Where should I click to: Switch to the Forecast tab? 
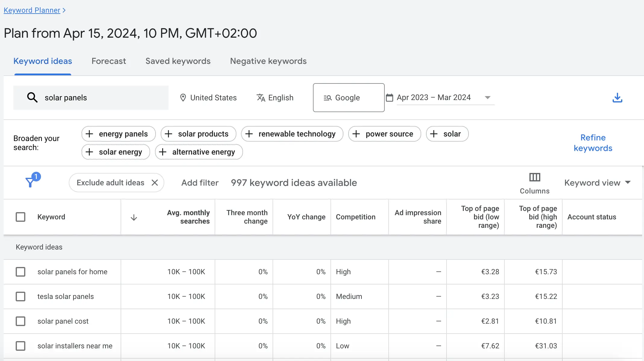(x=109, y=61)
